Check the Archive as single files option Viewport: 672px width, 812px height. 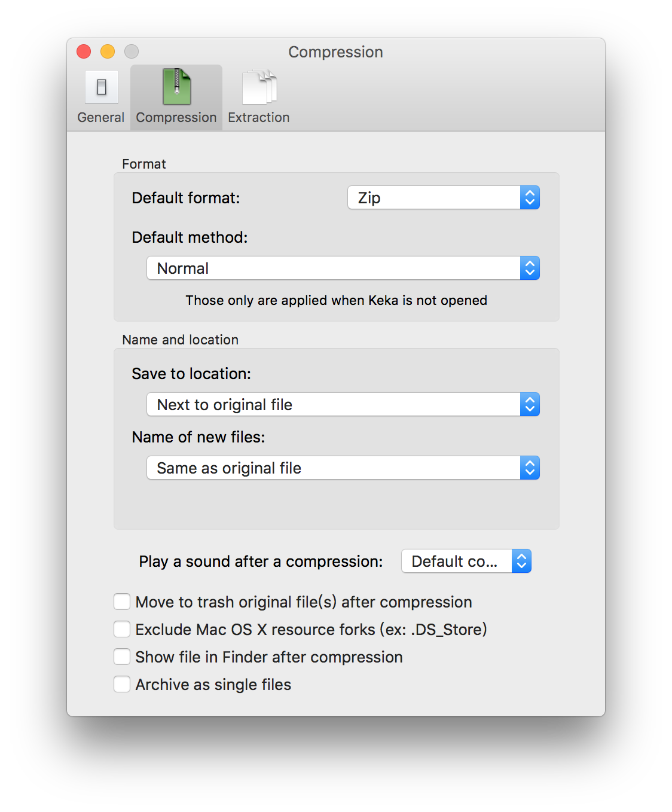pos(122,684)
